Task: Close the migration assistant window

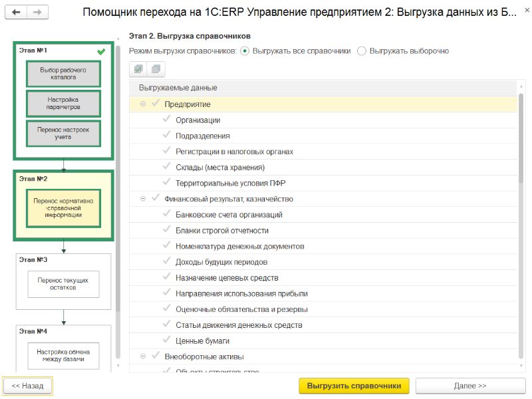Action: coord(527,10)
